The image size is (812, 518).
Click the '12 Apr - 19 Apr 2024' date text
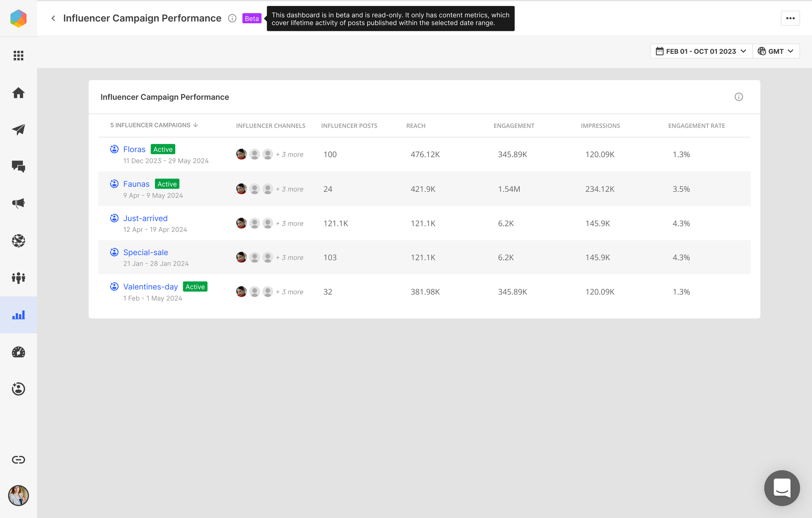pos(155,229)
